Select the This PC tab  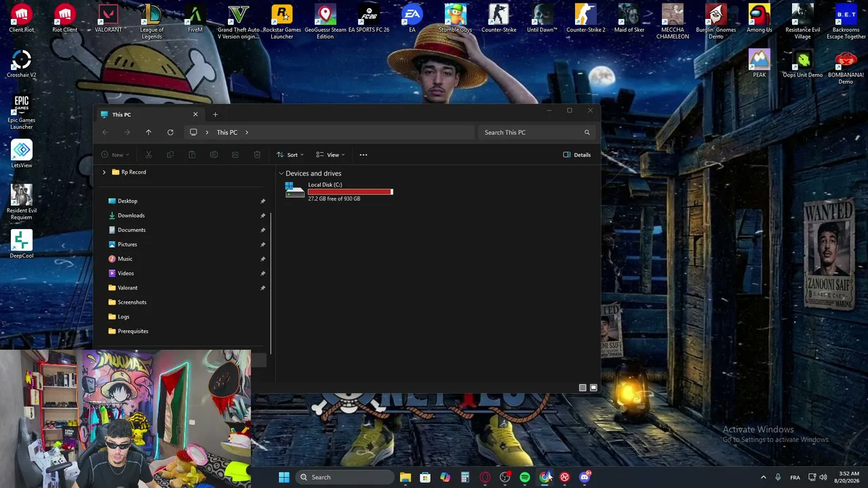pos(149,115)
